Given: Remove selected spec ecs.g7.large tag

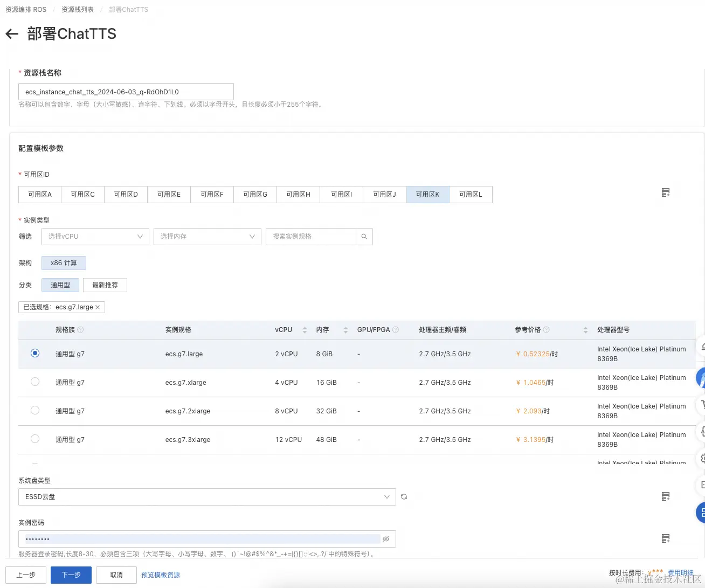Looking at the screenshot, I should 98,307.
